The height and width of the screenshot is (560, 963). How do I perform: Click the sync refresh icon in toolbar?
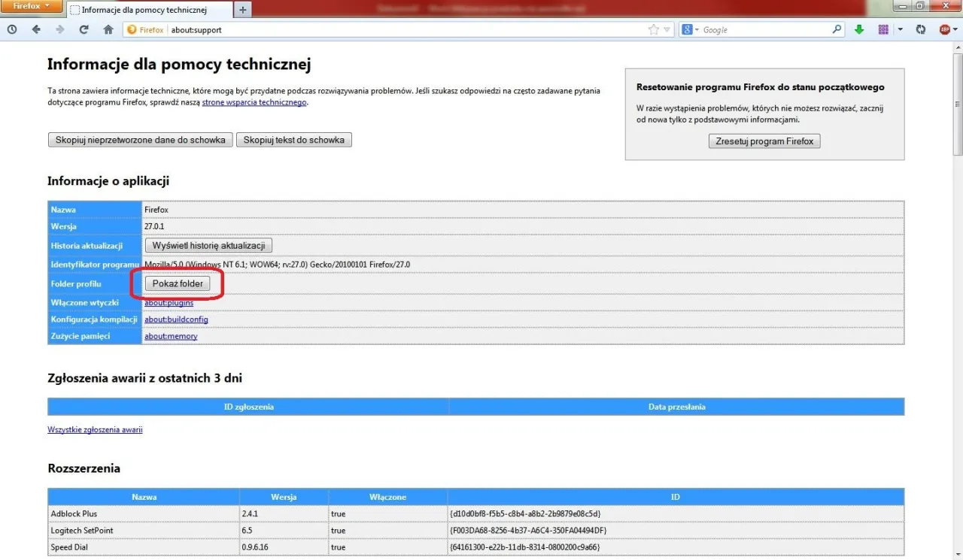point(920,29)
